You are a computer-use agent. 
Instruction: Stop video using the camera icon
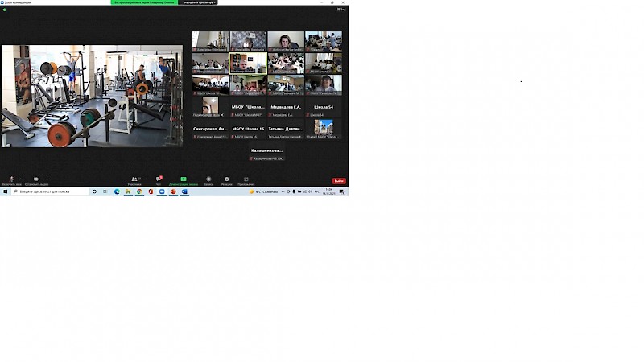pyautogui.click(x=36, y=179)
